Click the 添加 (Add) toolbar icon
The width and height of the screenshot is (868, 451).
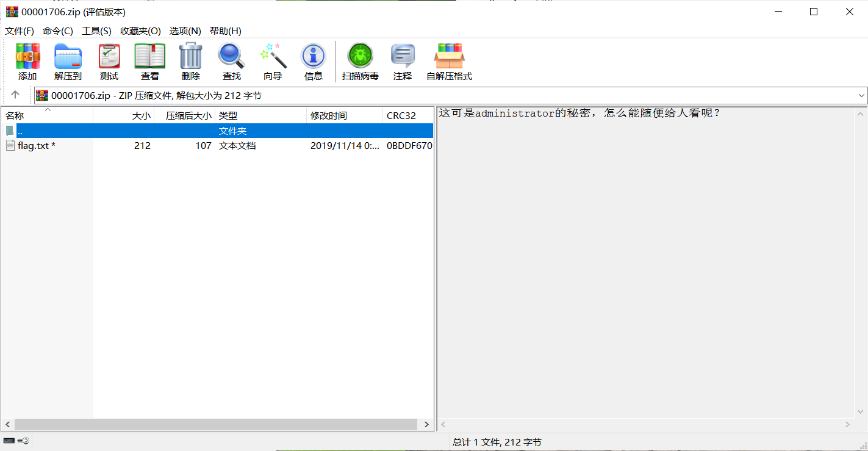pyautogui.click(x=27, y=62)
